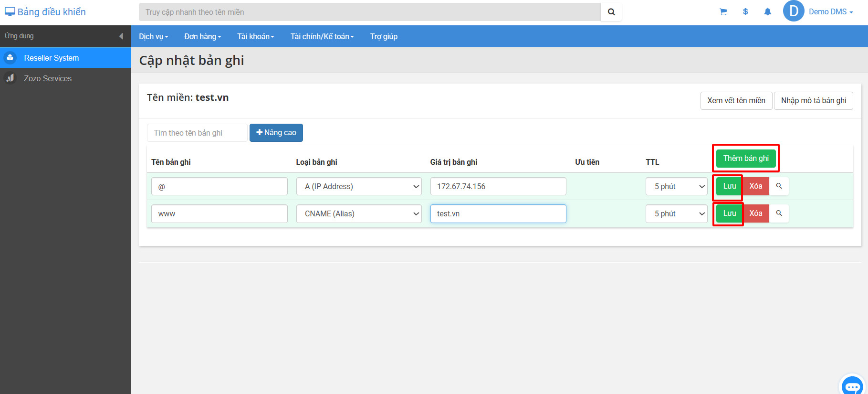Focus the Tìm theo tên bản ghi field
Screen dimensions: 868x394
click(197, 133)
